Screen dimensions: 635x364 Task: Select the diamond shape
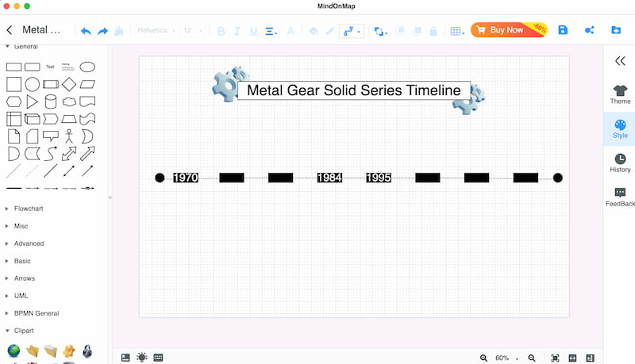pos(69,84)
